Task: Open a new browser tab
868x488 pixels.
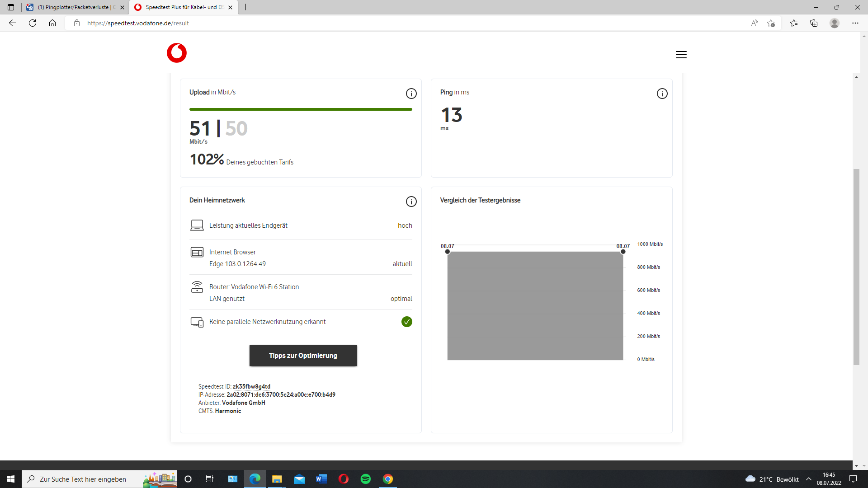Action: coord(246,7)
